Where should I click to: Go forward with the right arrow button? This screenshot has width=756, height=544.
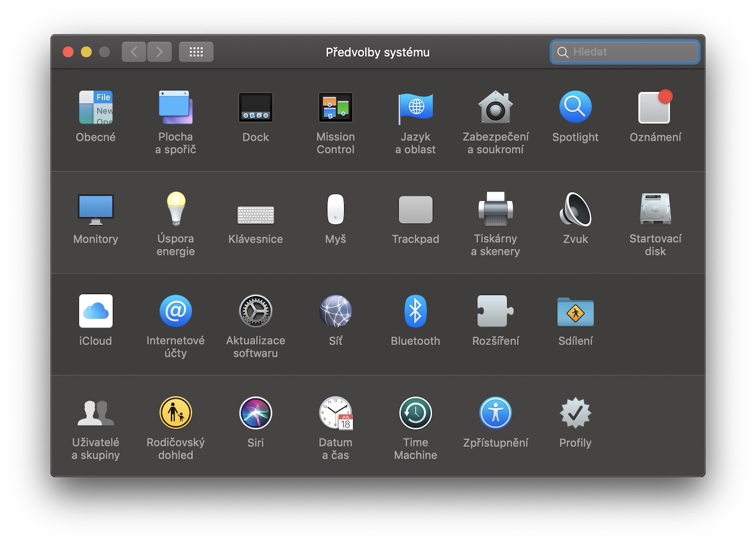[x=160, y=52]
